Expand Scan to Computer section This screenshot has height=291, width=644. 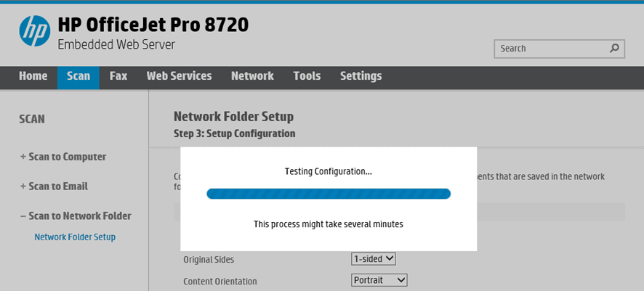pos(63,157)
